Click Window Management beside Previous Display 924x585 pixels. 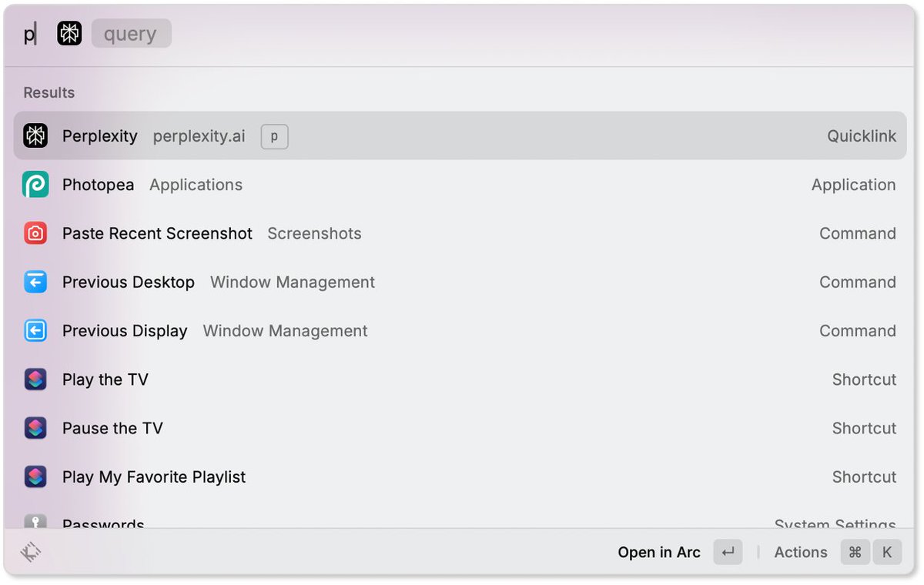coord(285,330)
